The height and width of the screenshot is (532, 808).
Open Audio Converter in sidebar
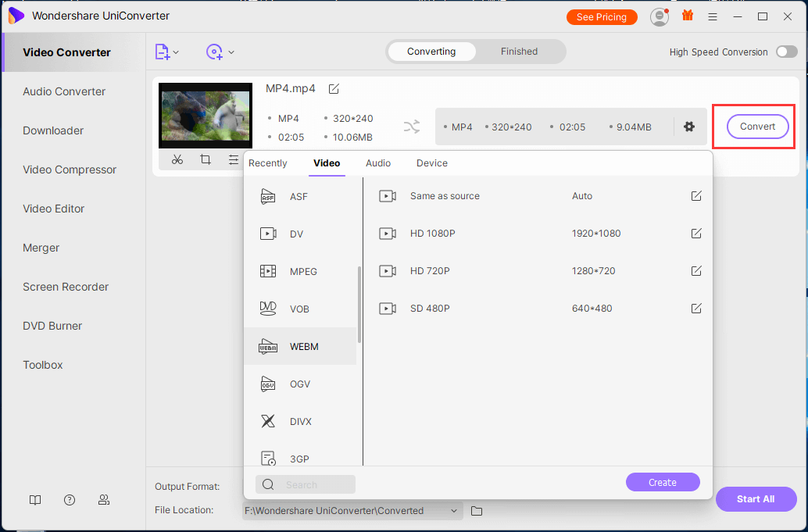(x=64, y=91)
